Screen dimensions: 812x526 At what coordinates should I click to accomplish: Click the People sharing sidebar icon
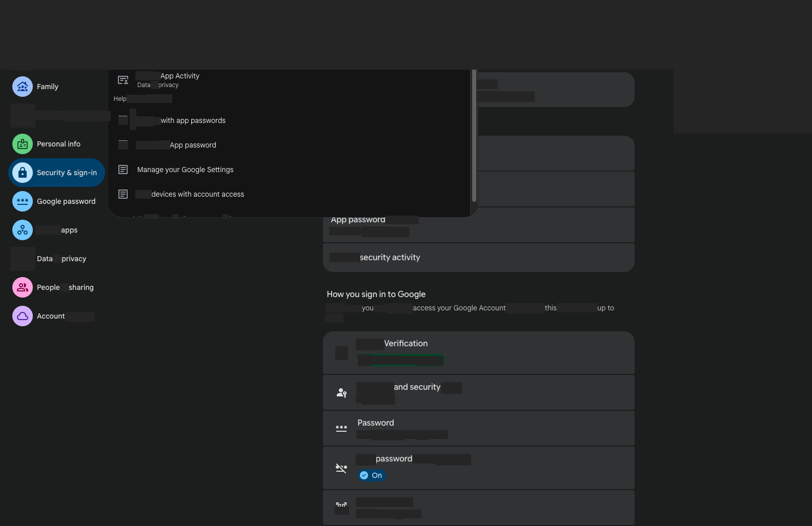[23, 287]
